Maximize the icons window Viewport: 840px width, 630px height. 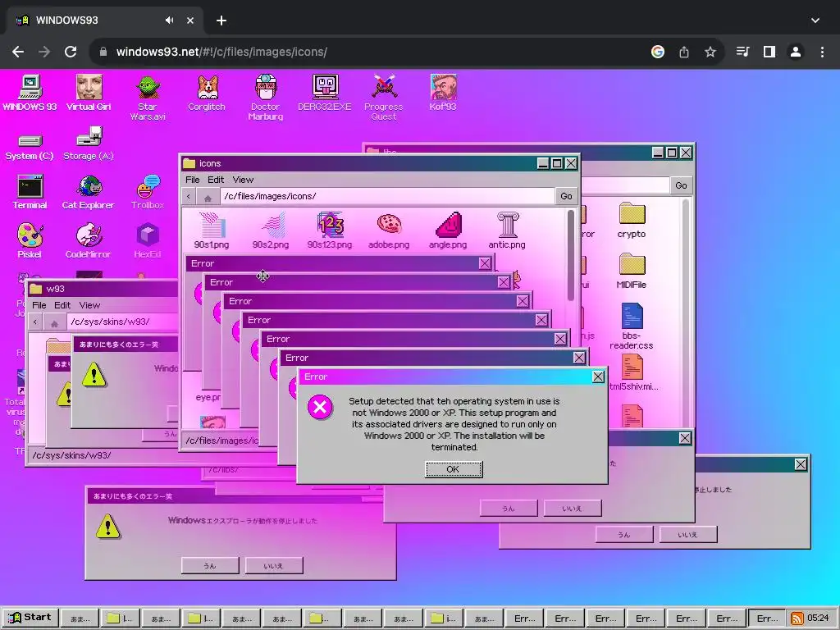[x=557, y=163]
